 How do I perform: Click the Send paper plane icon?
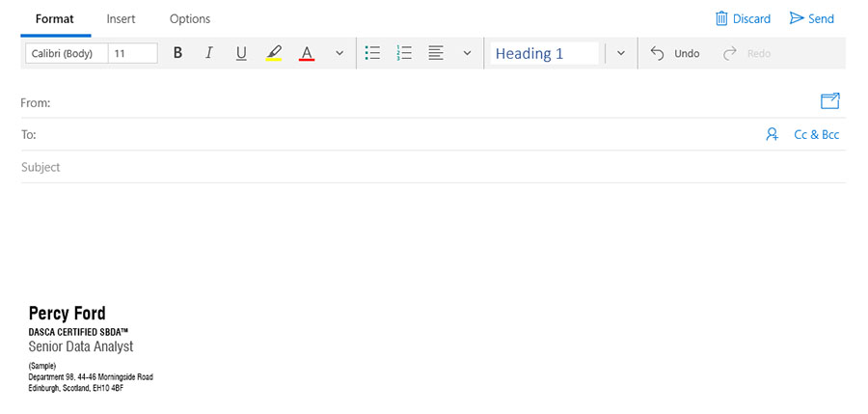pos(797,18)
